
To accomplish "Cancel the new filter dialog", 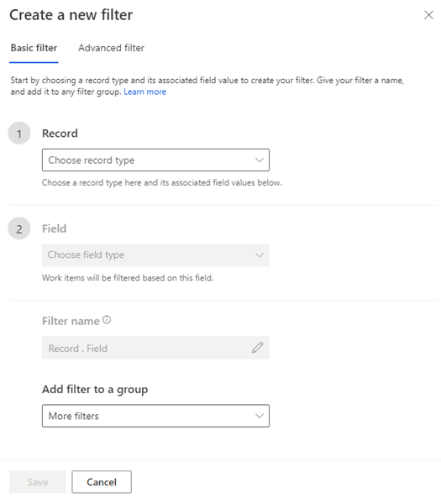I will [102, 482].
